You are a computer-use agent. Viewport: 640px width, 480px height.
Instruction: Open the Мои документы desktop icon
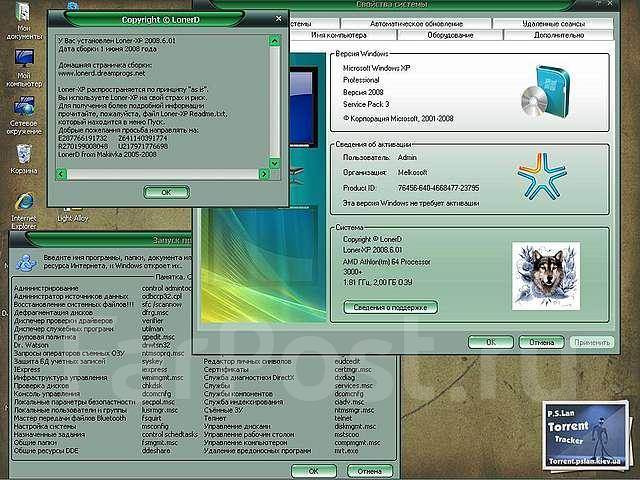click(x=22, y=16)
